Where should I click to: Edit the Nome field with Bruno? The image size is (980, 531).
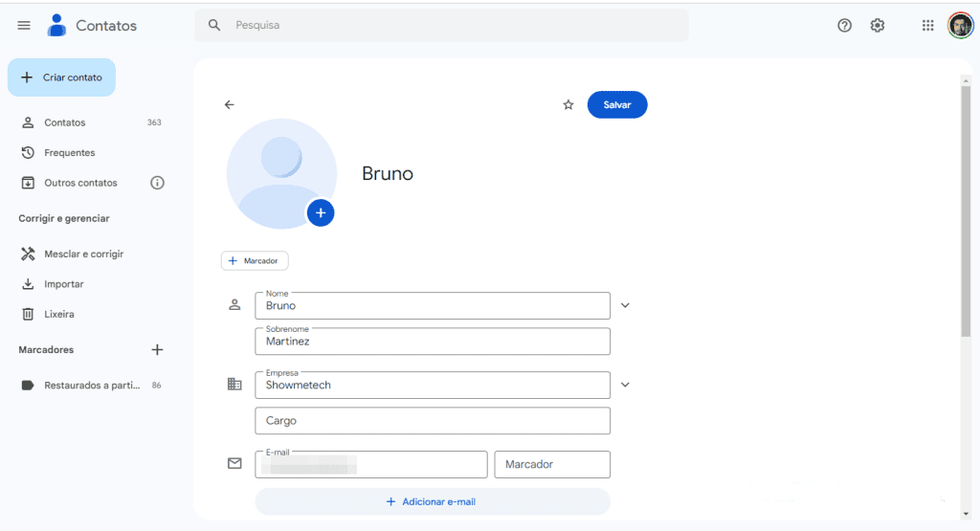click(433, 305)
